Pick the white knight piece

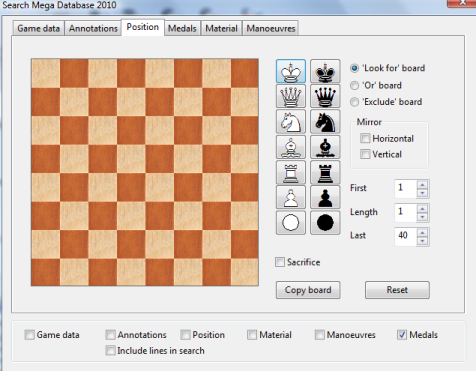coord(291,122)
